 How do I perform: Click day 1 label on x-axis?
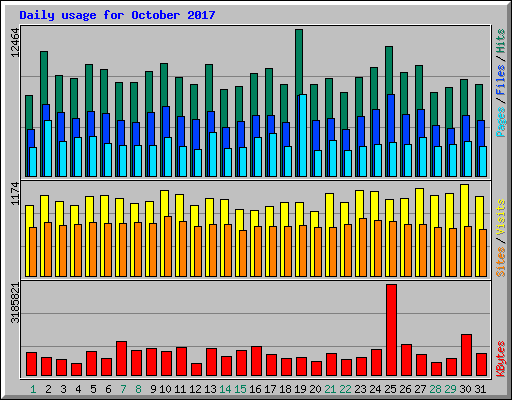pos(33,389)
